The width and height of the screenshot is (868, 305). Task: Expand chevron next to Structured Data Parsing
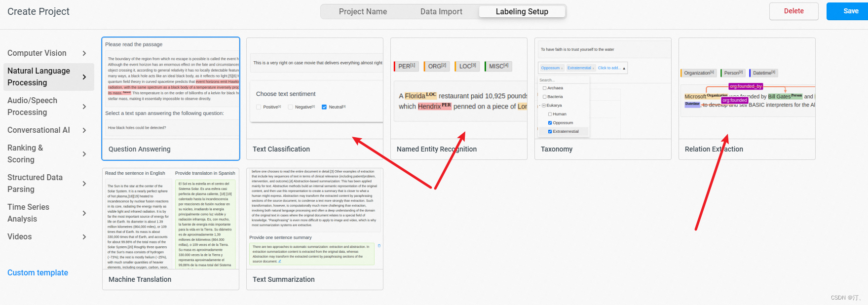tap(84, 184)
